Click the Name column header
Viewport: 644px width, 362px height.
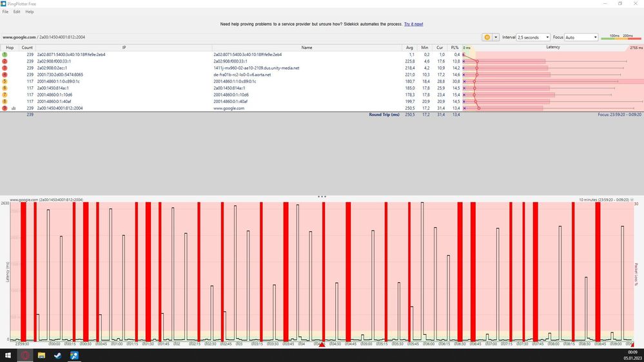click(307, 48)
